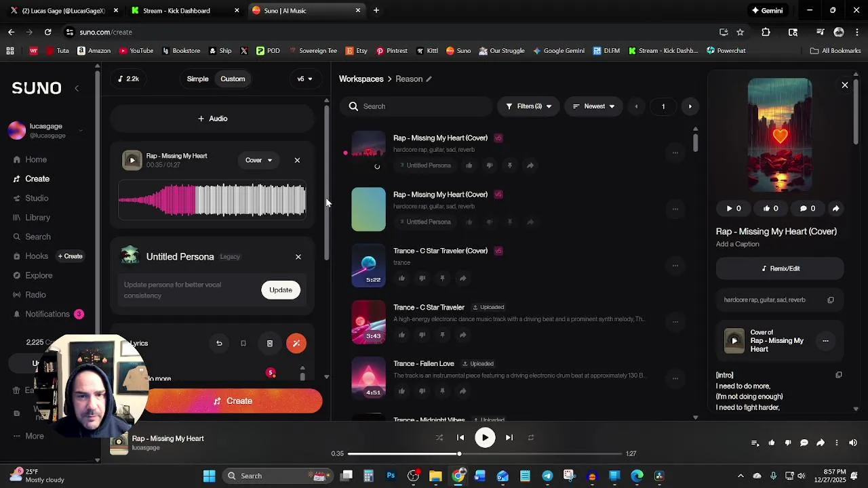Screen dimensions: 868x488
Task: Click the lyrics bookmark icon
Action: tap(243, 344)
